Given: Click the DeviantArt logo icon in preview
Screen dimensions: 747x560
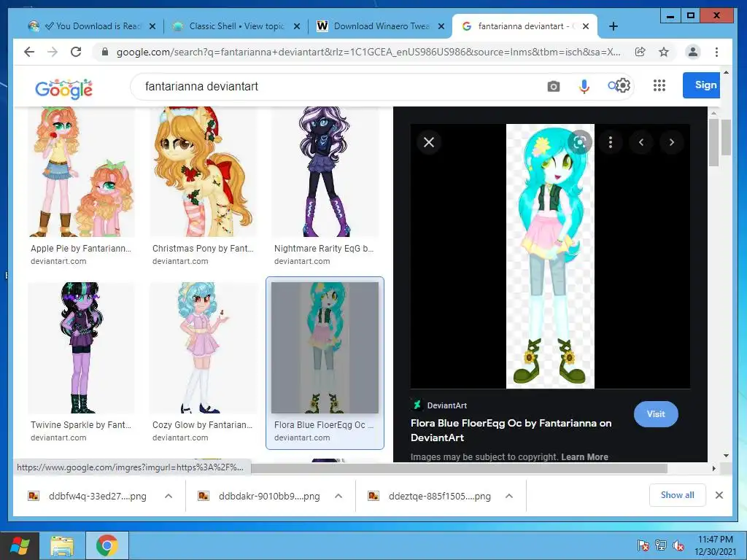Looking at the screenshot, I should pyautogui.click(x=417, y=405).
